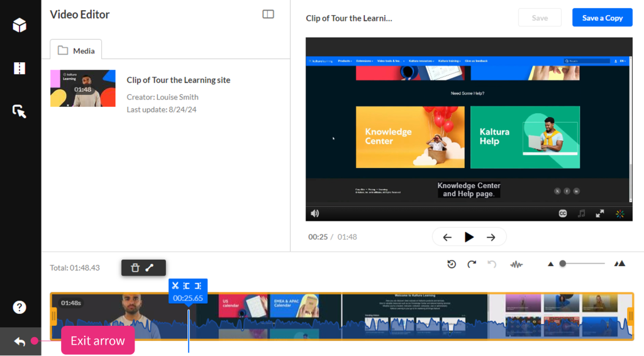Click the cube icon in the sidebar
Viewport: 644px width, 356px height.
pos(19,25)
